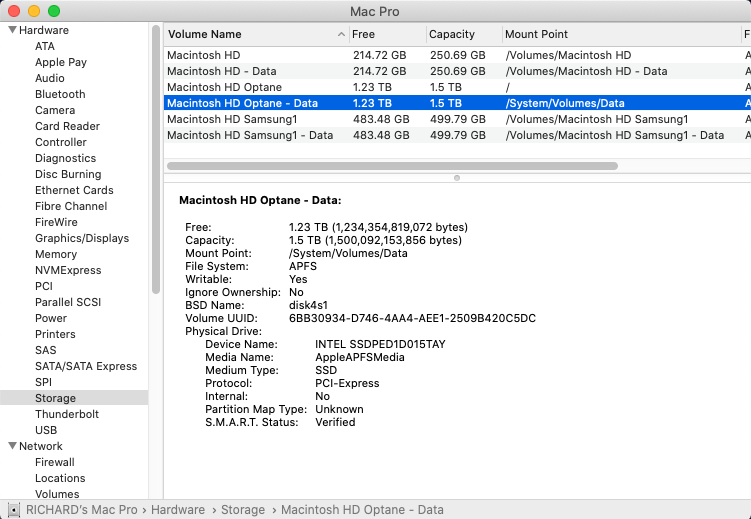Click the /System/Volumes/Data mount point cell

pyautogui.click(x=565, y=103)
